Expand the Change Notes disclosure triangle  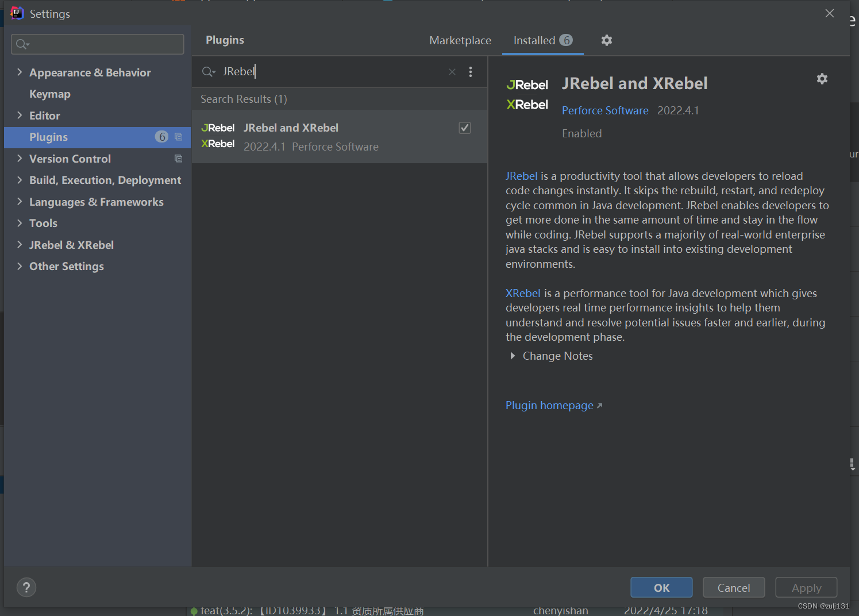(513, 356)
